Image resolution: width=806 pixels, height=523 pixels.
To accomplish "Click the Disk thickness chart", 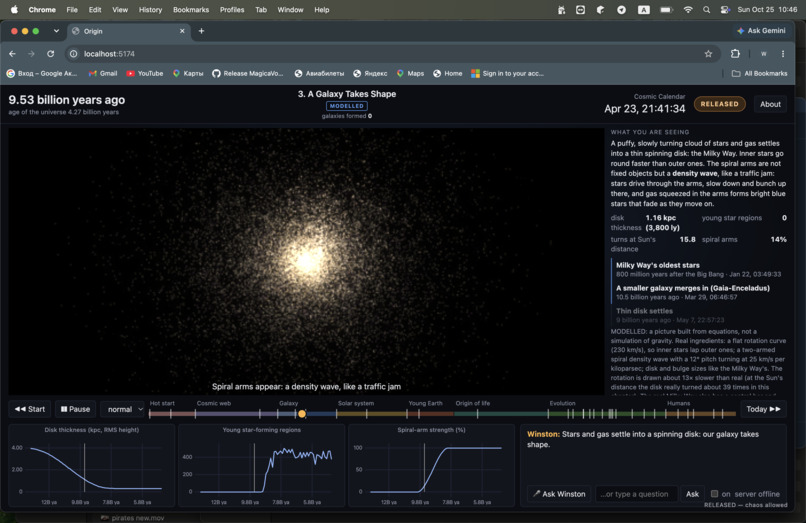I will point(91,465).
